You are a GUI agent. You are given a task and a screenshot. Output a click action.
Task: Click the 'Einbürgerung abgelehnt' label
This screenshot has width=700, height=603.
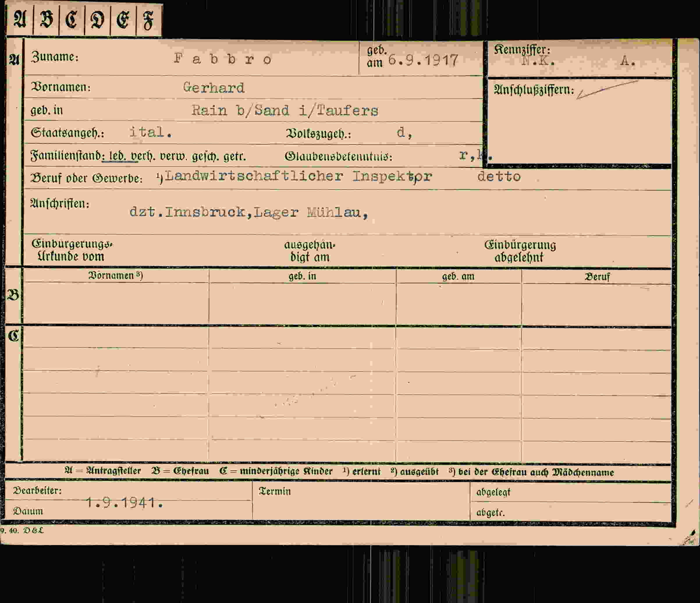point(520,251)
